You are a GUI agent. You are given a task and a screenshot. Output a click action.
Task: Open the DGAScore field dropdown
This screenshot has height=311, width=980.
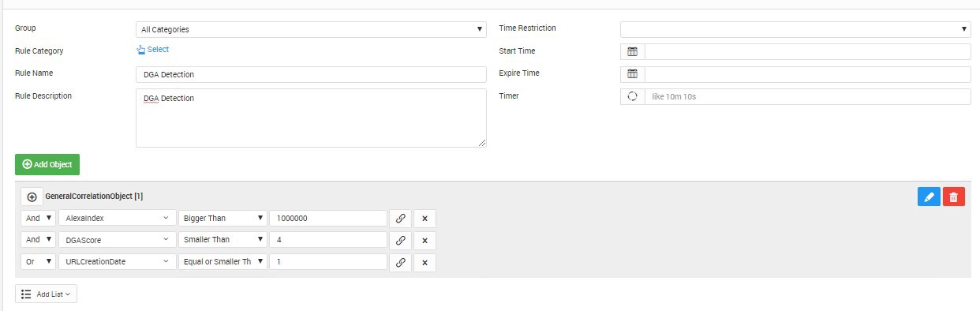click(118, 239)
